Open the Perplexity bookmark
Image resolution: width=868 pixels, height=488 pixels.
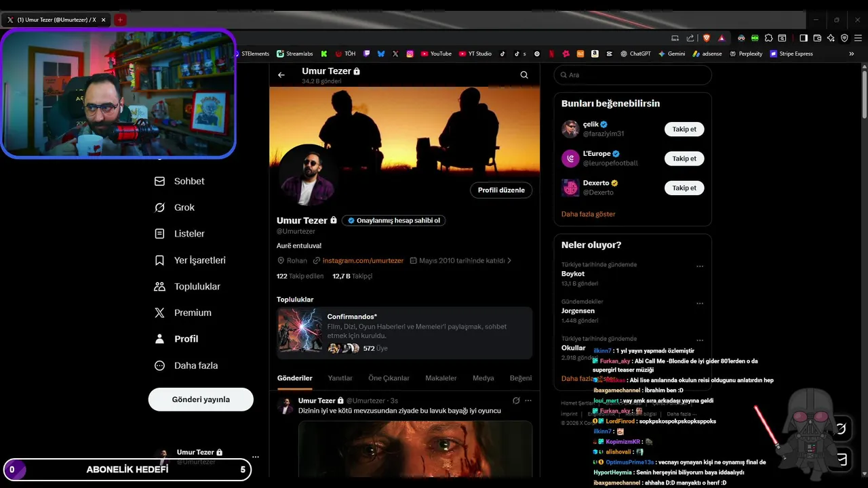(x=745, y=54)
